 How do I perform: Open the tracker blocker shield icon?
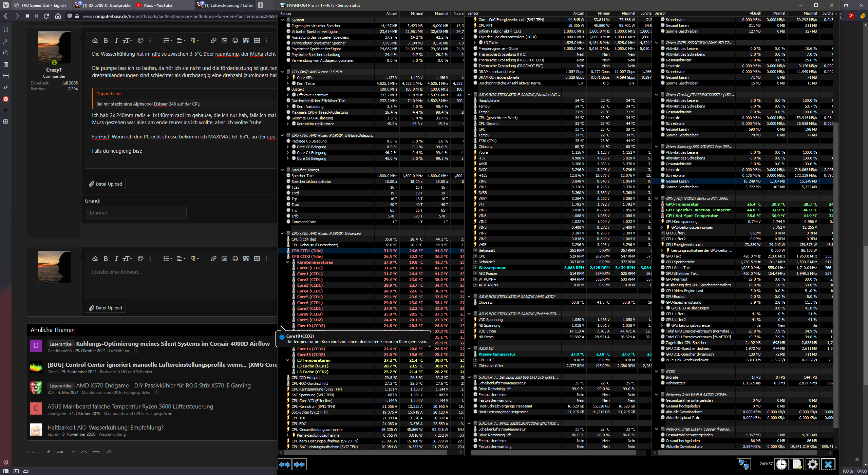[69, 16]
